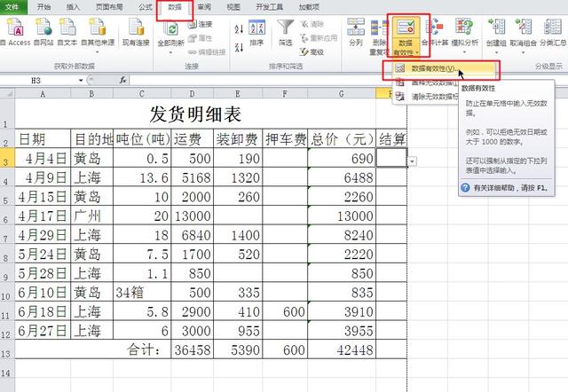Screen dimensions: 568x392
Task: Choose 数据有效性(V)... from the dropdown menu
Action: pyautogui.click(x=445, y=68)
